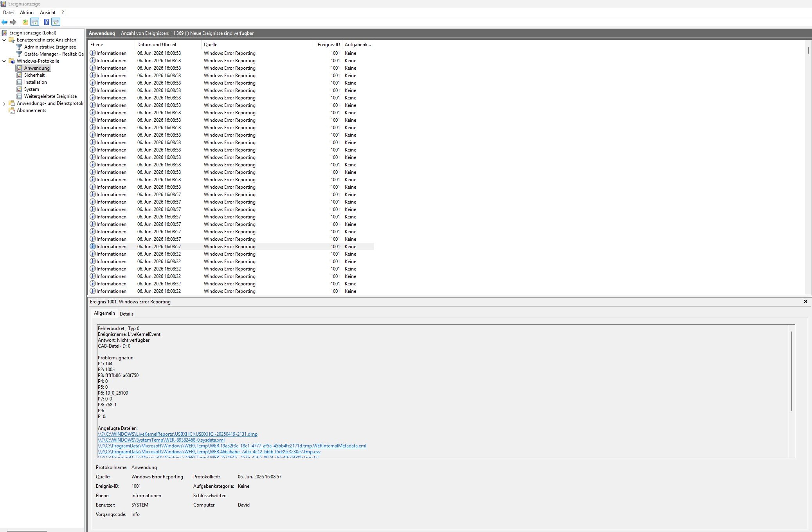Collapse the Benutzerdefinierte Ansichten node

[x=4, y=40]
